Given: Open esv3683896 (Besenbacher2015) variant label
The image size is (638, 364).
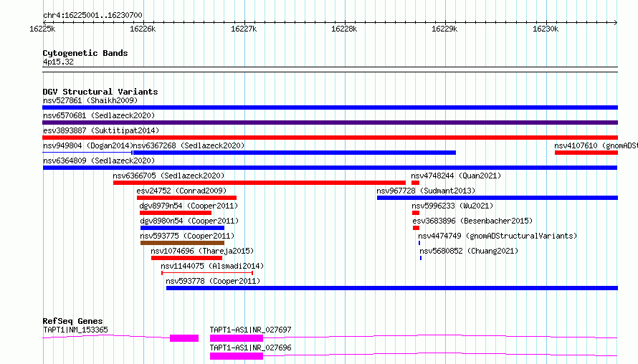Looking at the screenshot, I should [472, 221].
